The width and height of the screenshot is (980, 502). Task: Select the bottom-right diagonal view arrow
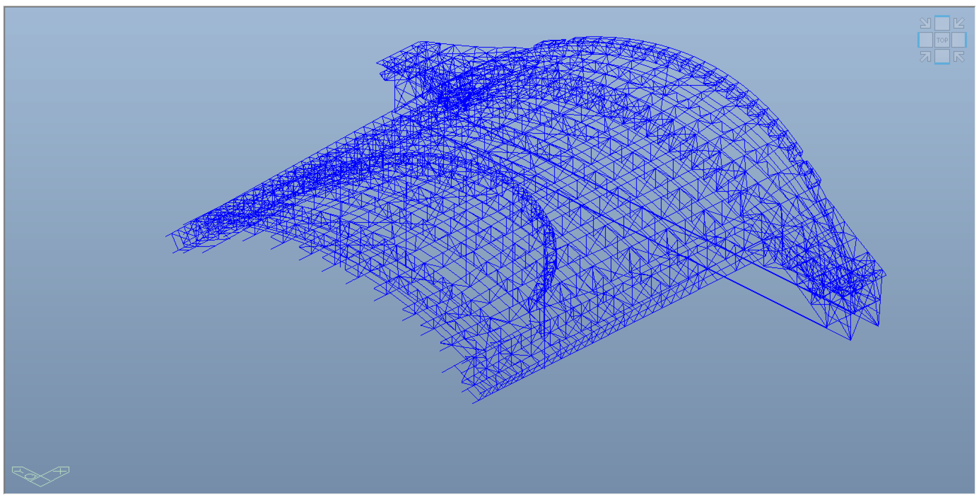click(x=958, y=57)
